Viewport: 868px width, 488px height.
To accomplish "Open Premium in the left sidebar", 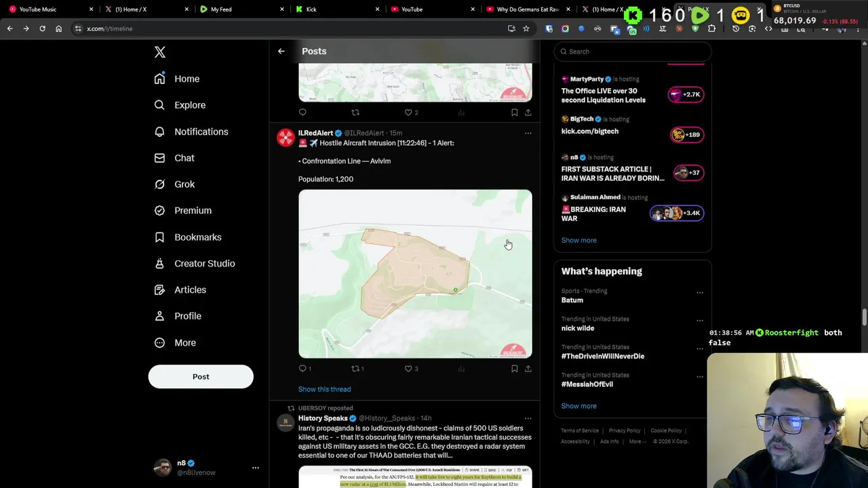I will click(183, 211).
